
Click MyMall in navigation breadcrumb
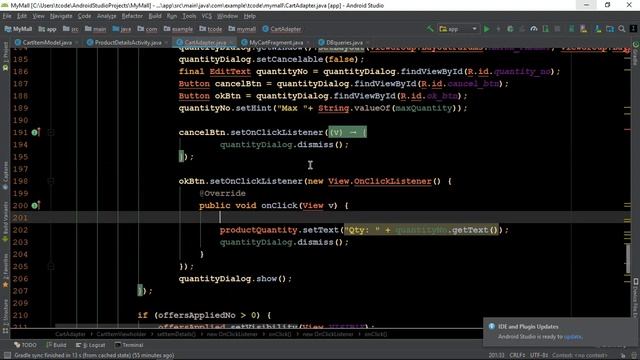click(x=18, y=29)
